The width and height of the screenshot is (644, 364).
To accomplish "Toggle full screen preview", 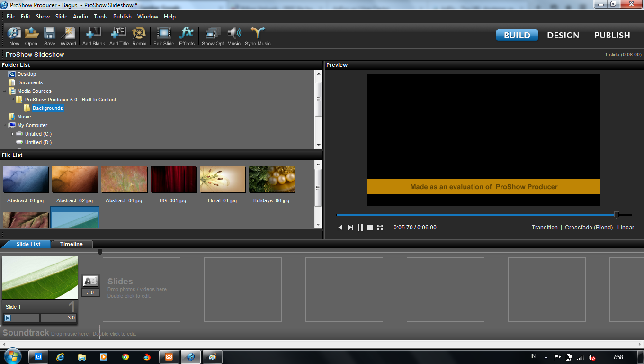I will [380, 227].
